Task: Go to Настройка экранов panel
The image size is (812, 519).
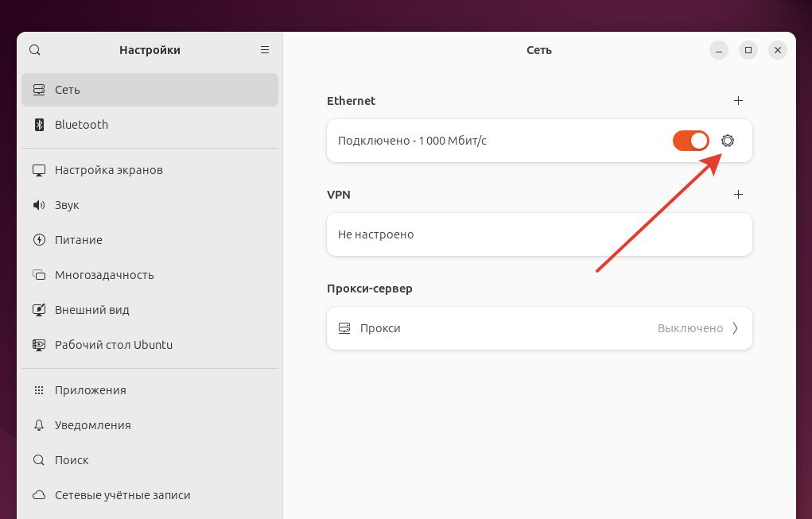Action: (x=150, y=170)
